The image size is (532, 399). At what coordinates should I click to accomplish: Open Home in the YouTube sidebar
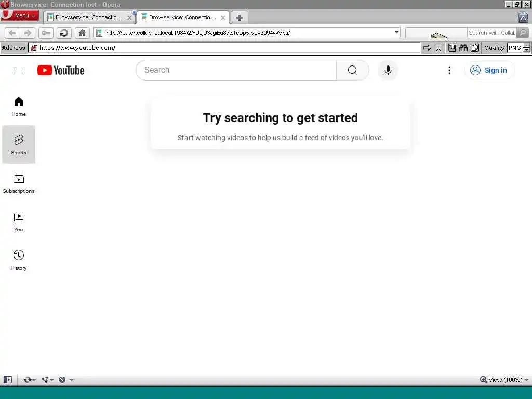point(19,107)
